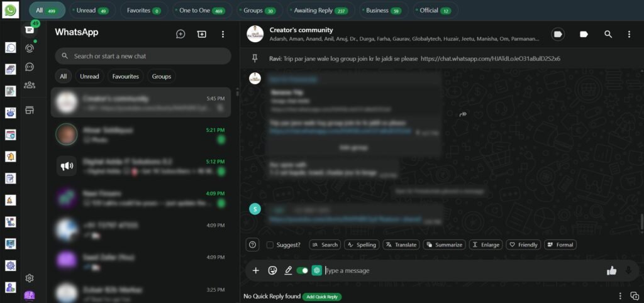The height and width of the screenshot is (303, 644).
Task: Click the chat-bubbles icon at bottom right
Action: (x=635, y=295)
